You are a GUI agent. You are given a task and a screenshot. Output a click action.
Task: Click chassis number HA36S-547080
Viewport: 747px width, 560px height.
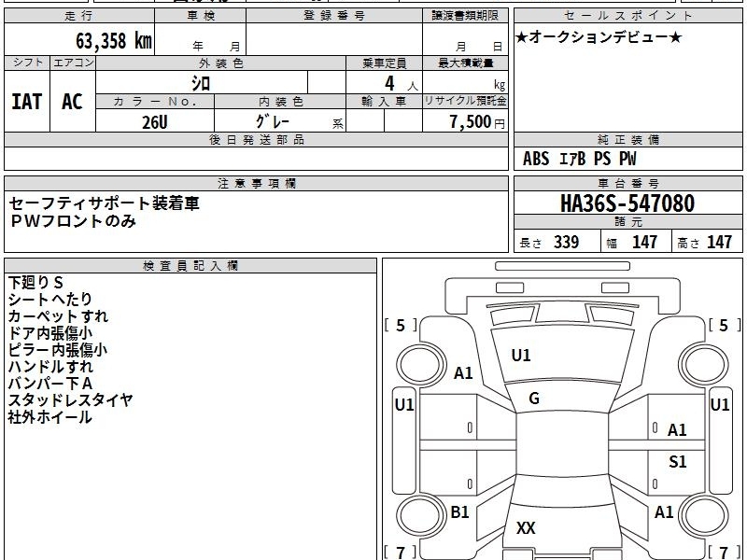coord(627,203)
